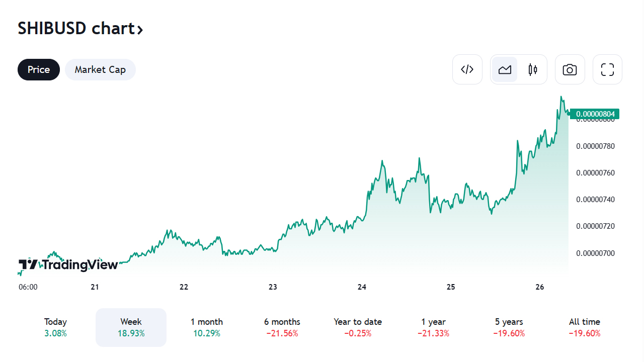This screenshot has width=644, height=362.
Task: Show the 1 month price range
Action: coord(207,327)
